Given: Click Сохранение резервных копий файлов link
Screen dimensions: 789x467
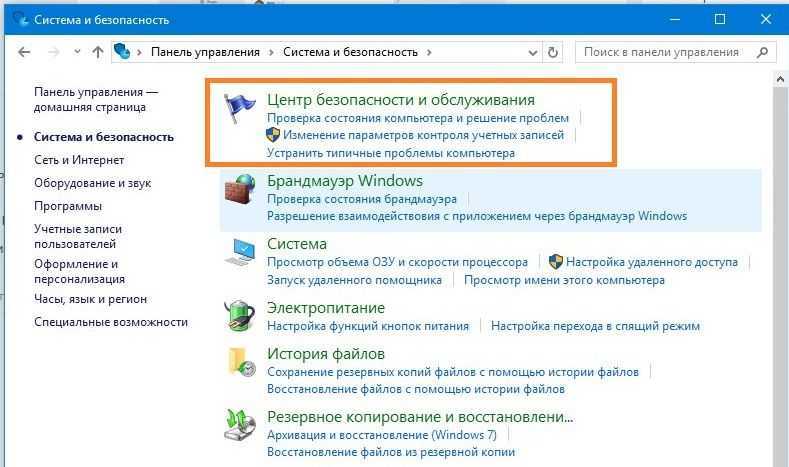Looking at the screenshot, I should [x=452, y=372].
